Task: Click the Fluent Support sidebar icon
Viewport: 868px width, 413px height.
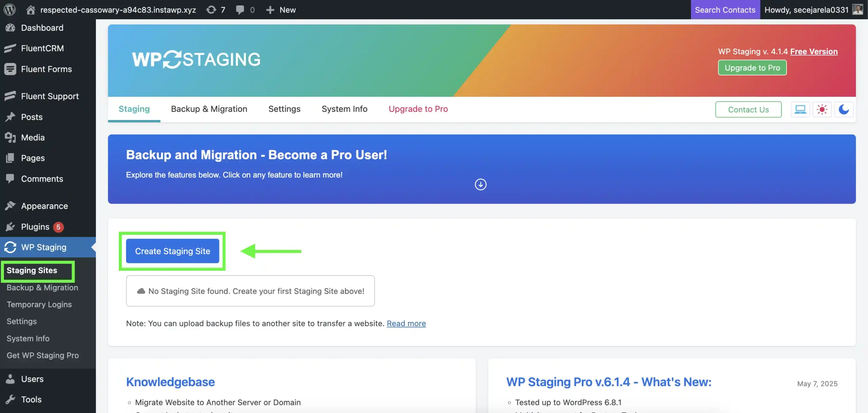Action: coord(10,96)
